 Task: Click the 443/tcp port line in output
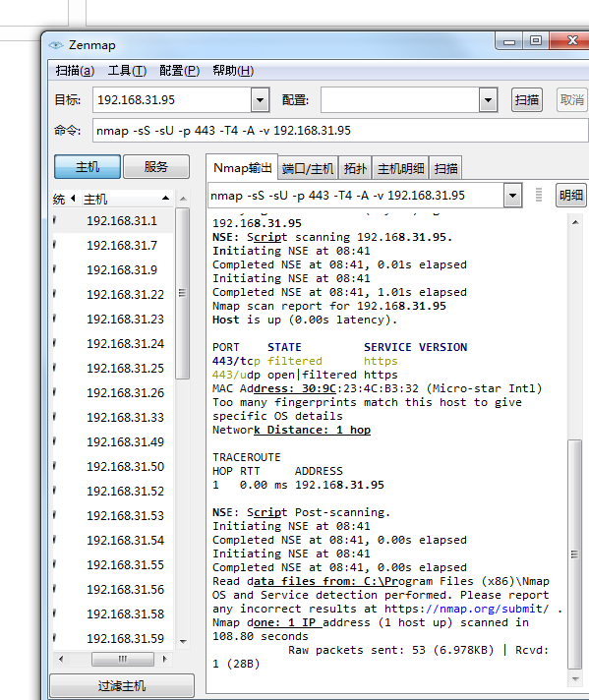(305, 361)
